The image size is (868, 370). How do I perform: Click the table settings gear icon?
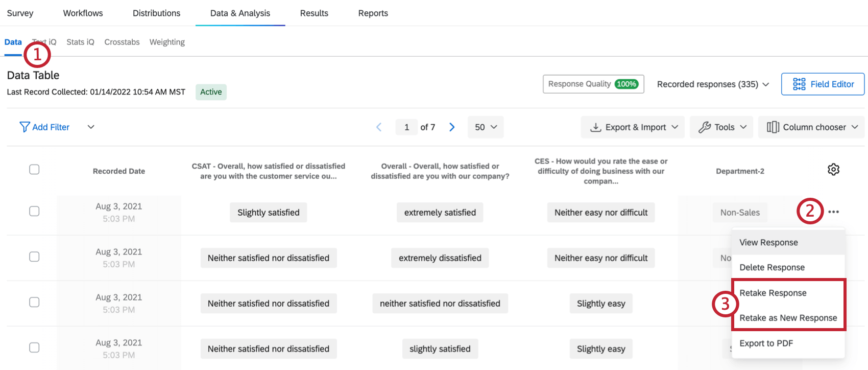[833, 170]
